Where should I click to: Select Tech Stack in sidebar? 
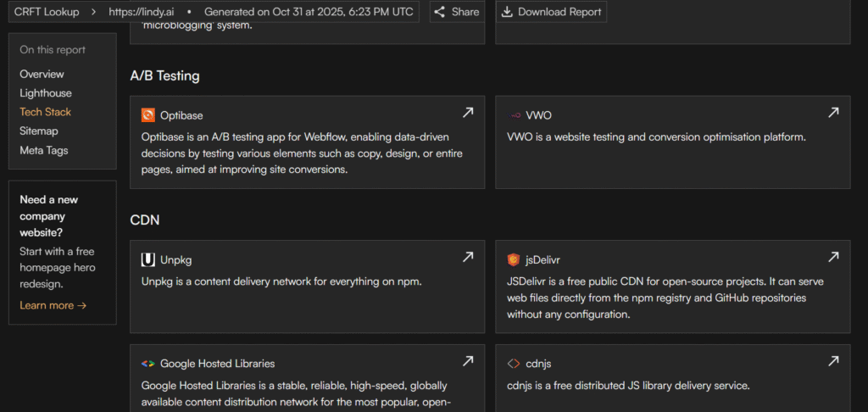(x=46, y=112)
